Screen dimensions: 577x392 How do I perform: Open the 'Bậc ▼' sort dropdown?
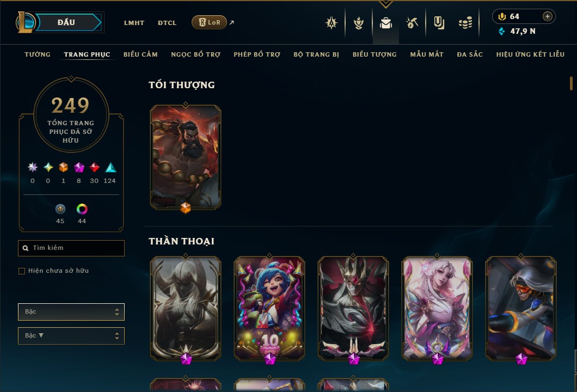pos(71,336)
